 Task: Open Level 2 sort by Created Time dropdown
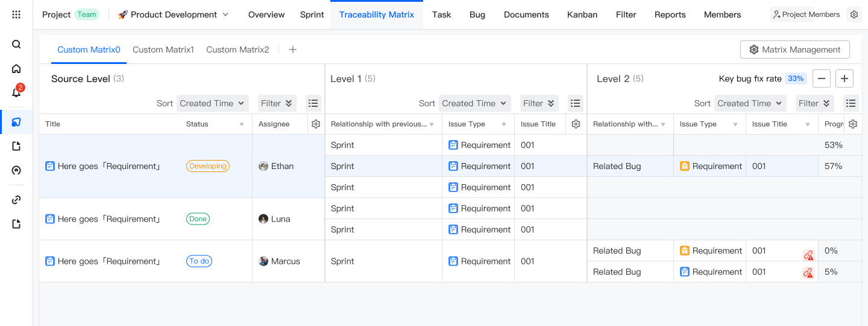click(x=750, y=103)
